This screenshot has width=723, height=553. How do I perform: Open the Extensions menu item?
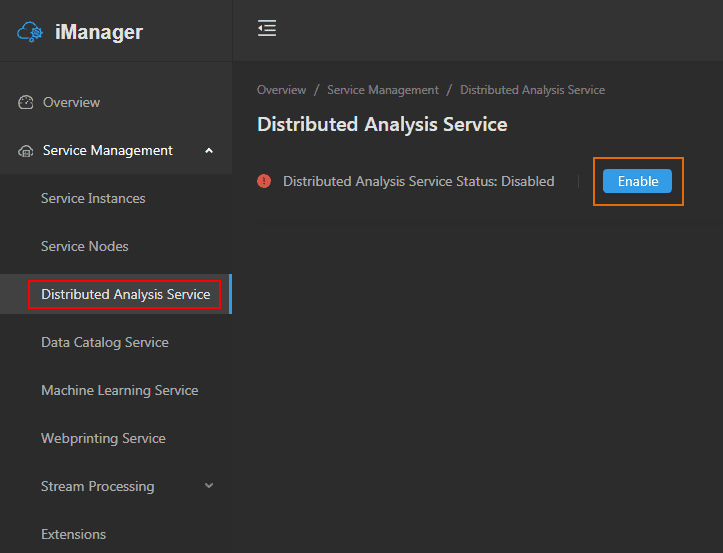click(x=73, y=534)
